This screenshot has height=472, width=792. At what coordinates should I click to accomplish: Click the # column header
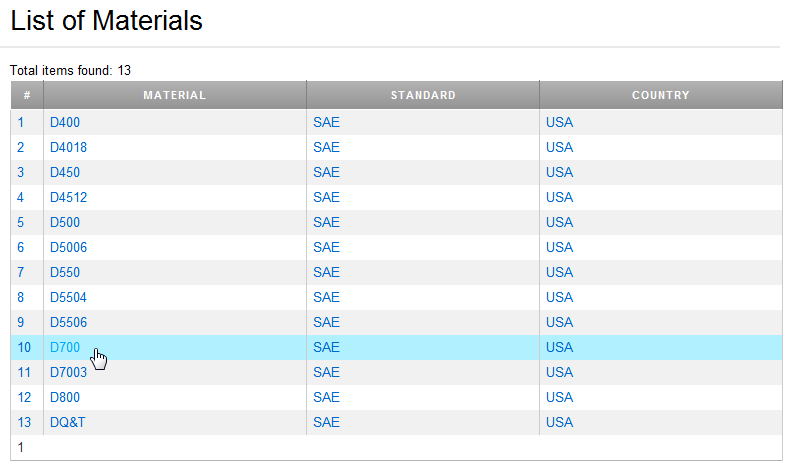(x=27, y=95)
